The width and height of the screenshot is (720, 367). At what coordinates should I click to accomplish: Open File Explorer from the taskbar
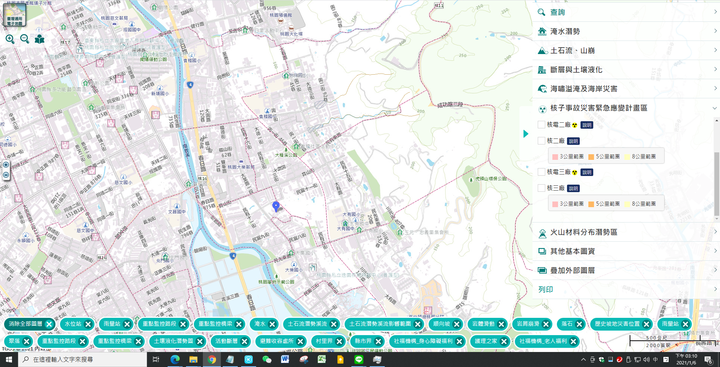pyautogui.click(x=193, y=360)
